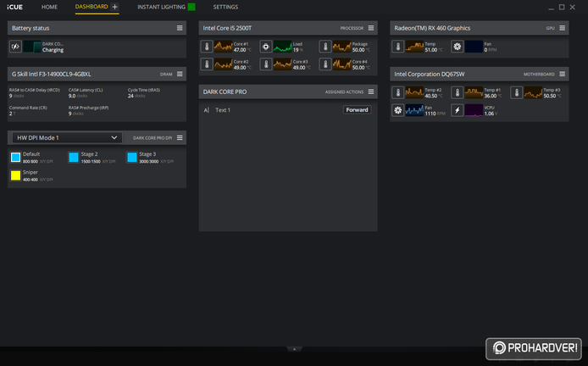Click the Cycle Time (tRAS) value
This screenshot has width=588, height=366.
[136, 96]
